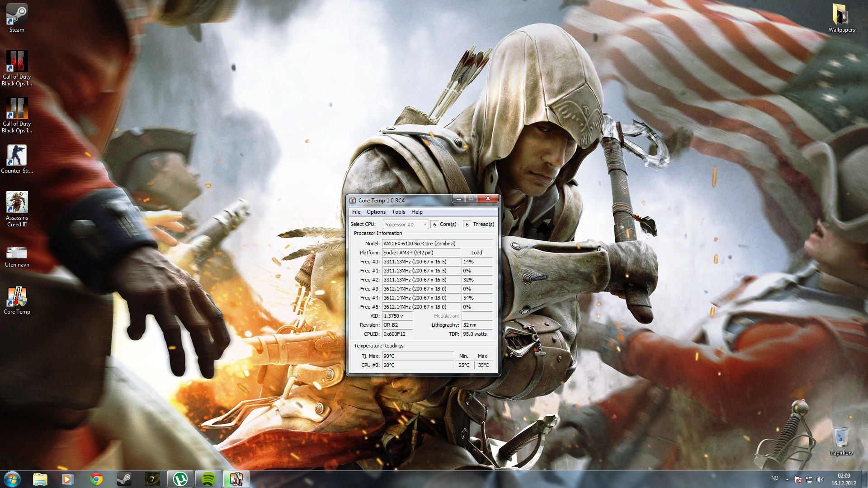The height and width of the screenshot is (488, 868).
Task: Click the Platform field Socket AM3+
Action: (421, 253)
